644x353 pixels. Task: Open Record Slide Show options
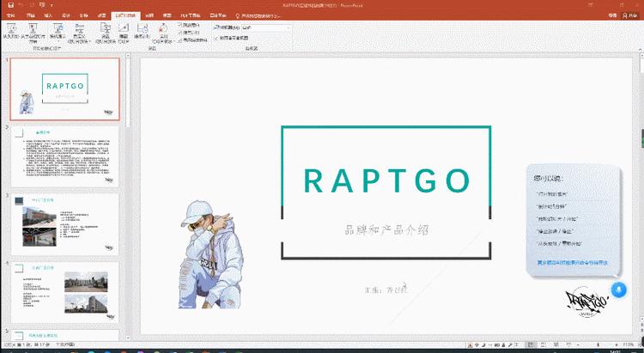pyautogui.click(x=163, y=33)
